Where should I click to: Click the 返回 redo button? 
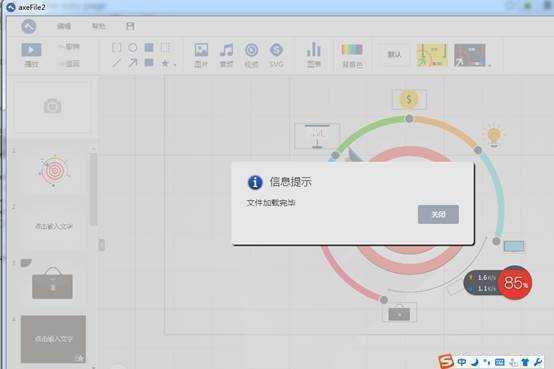point(69,64)
